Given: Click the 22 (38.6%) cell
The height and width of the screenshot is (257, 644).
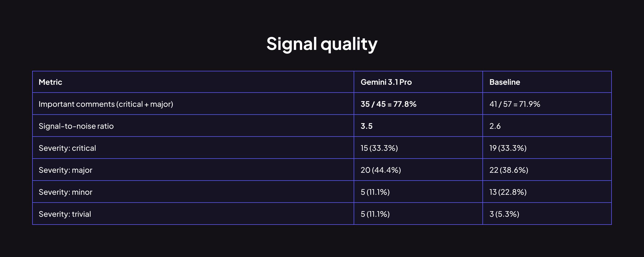Looking at the screenshot, I should click(508, 170).
